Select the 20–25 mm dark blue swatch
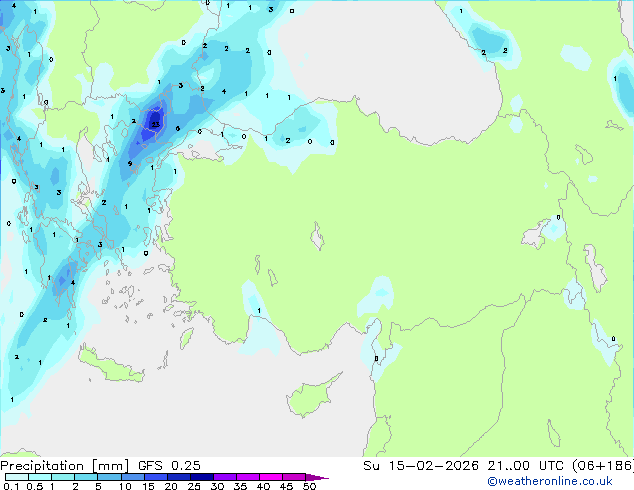 179,477
